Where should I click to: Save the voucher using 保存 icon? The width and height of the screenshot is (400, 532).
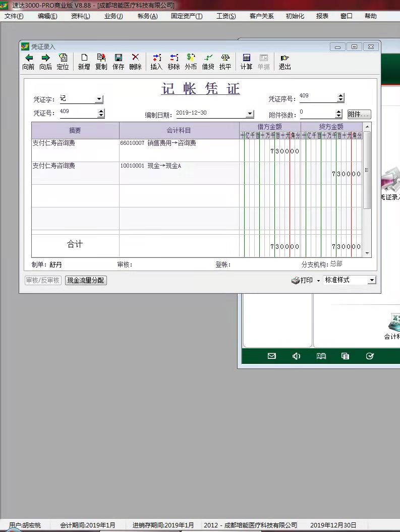click(x=118, y=58)
